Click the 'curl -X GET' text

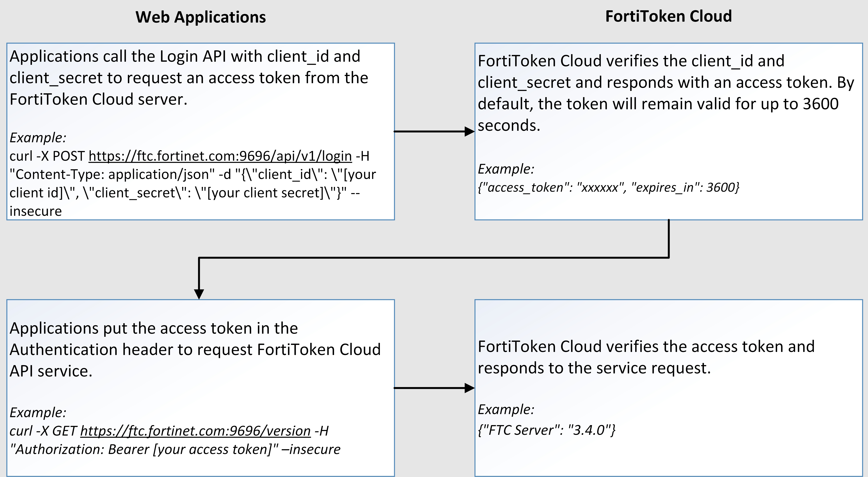click(43, 431)
